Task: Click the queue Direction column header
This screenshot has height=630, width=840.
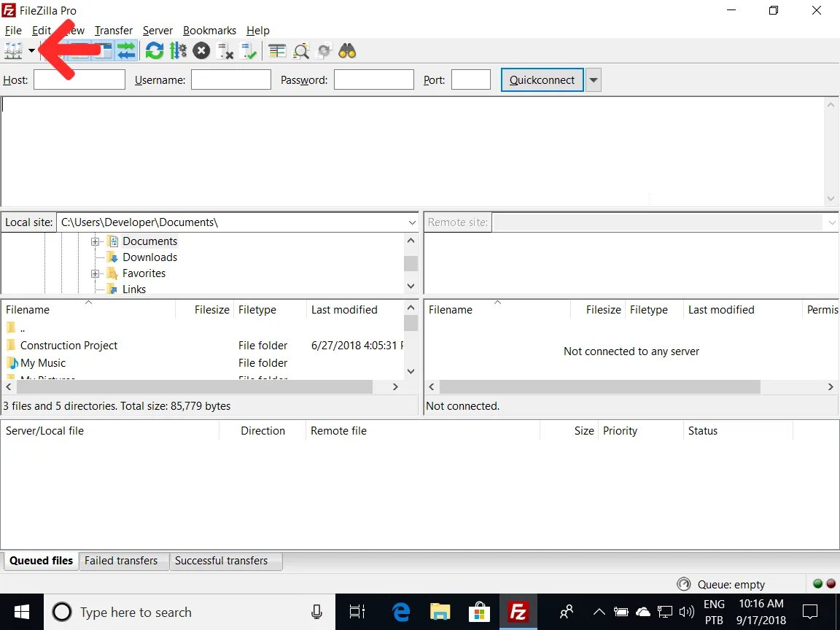Action: [x=262, y=431]
